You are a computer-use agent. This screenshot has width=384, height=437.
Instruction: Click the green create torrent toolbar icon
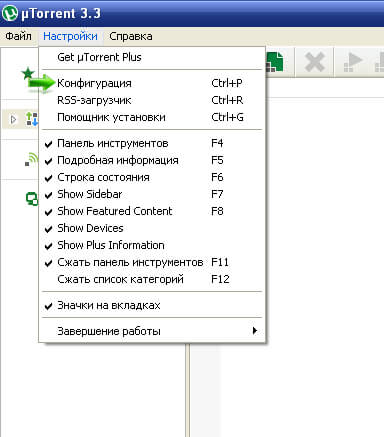(x=275, y=62)
